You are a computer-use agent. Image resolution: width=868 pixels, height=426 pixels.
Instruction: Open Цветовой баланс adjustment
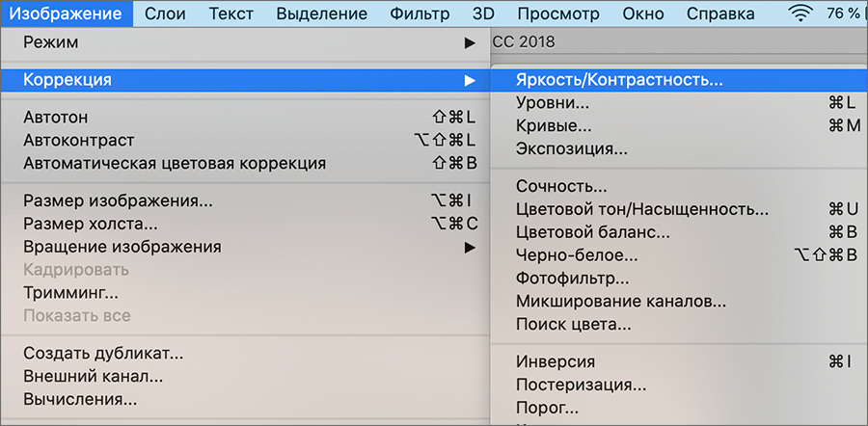(679, 232)
